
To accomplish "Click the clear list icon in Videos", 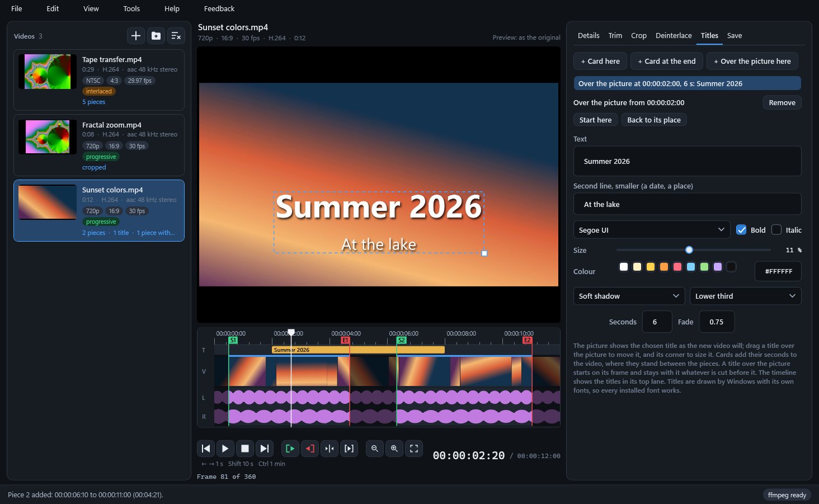I will click(x=176, y=36).
